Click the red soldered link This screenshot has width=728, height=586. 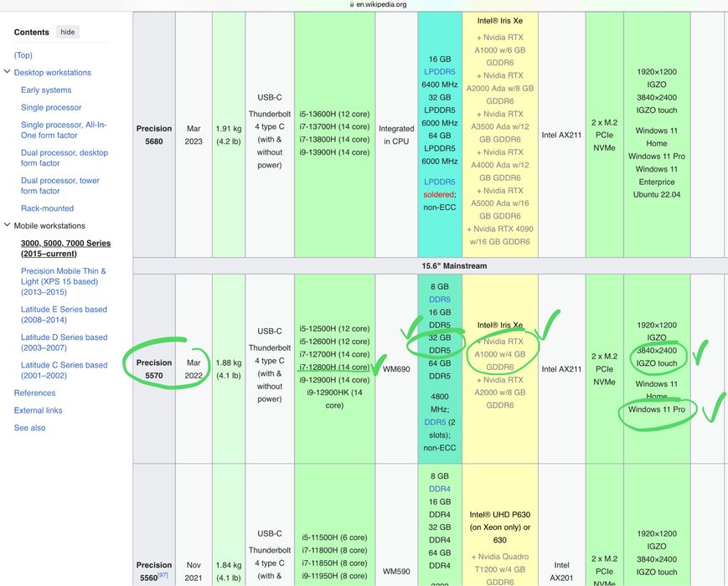pos(438,194)
